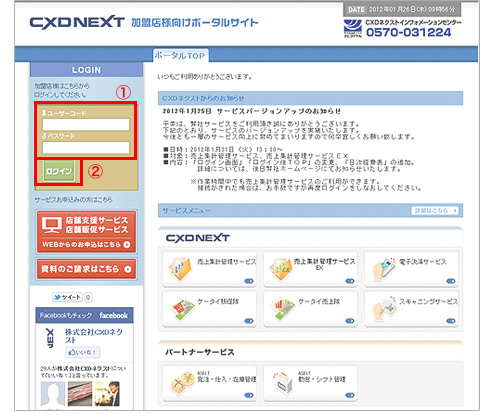Click the monitor icon on the 店舗支援サービス banner

tap(52, 225)
